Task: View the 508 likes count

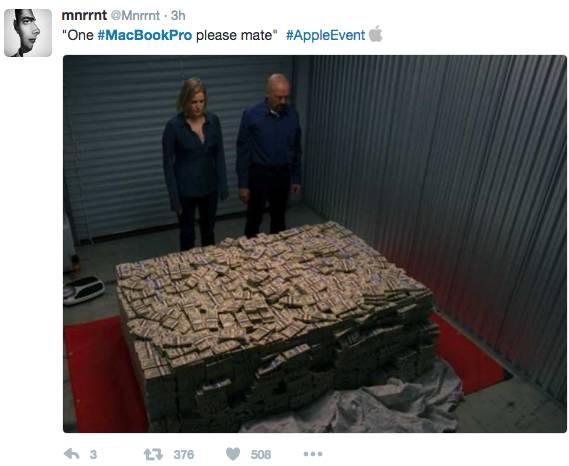Action: (261, 454)
